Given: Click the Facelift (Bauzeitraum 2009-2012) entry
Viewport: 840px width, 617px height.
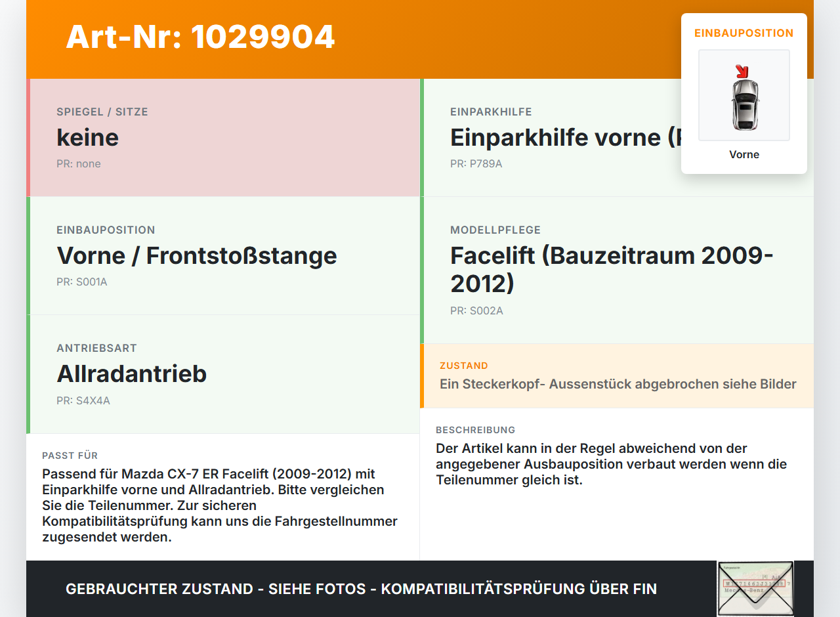Looking at the screenshot, I should (612, 269).
